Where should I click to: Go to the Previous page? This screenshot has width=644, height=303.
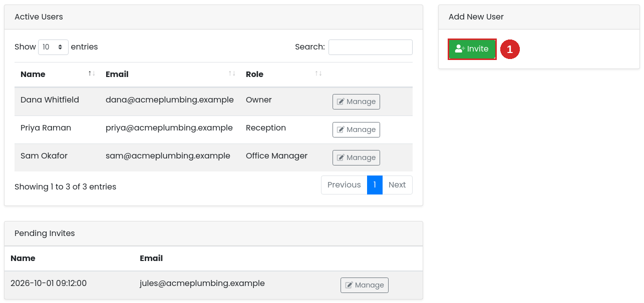click(344, 185)
